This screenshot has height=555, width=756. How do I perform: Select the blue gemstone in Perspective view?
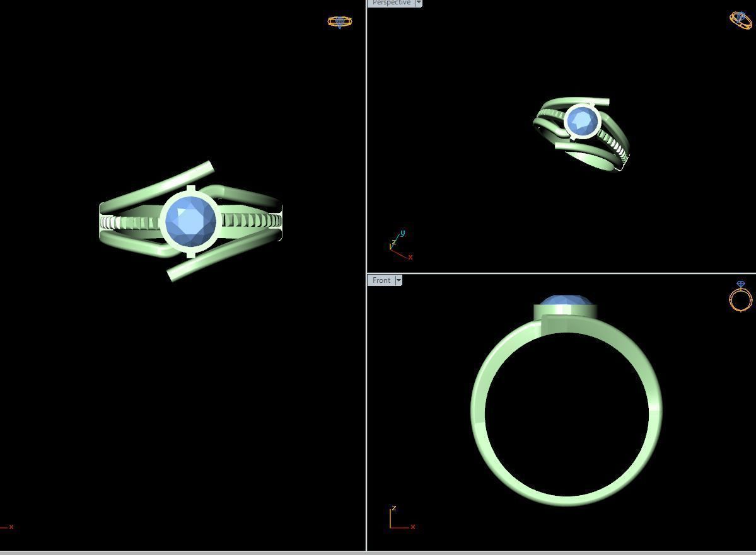582,122
